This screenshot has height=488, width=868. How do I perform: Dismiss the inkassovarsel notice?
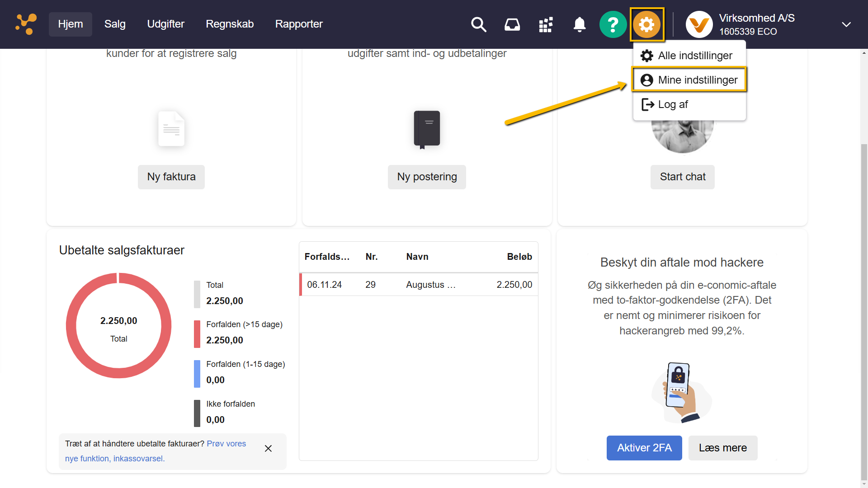[x=268, y=448]
